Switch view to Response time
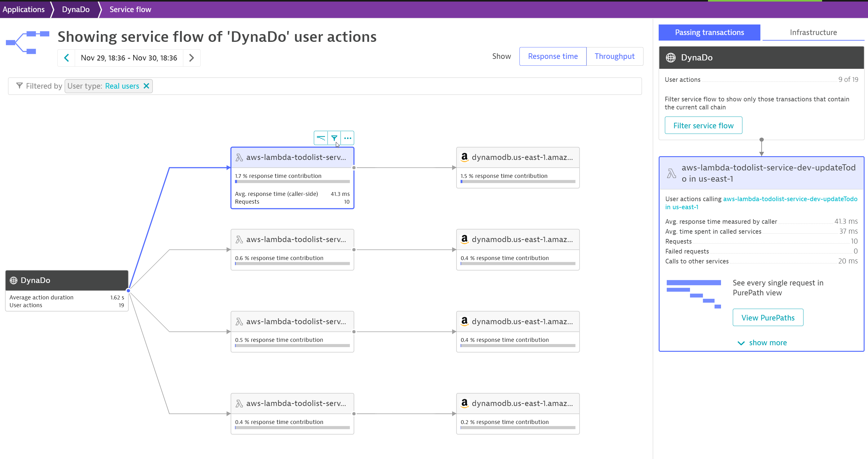868x459 pixels. point(553,56)
